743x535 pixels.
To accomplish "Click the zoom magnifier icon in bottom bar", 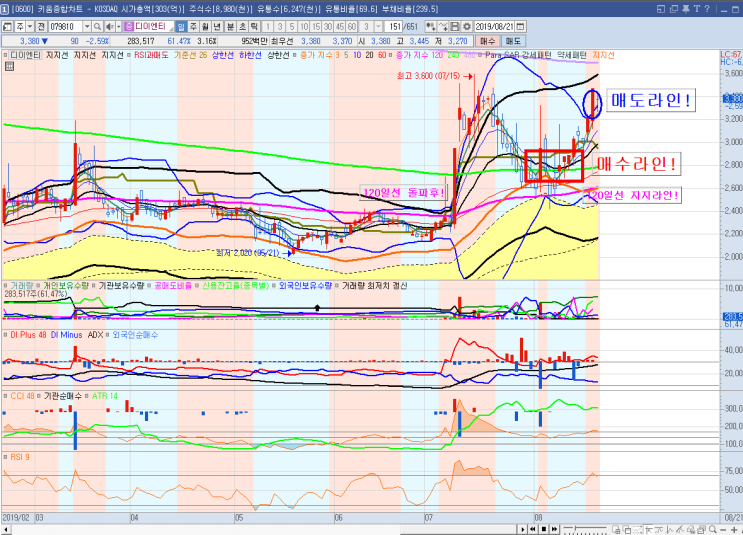I will click(713, 529).
